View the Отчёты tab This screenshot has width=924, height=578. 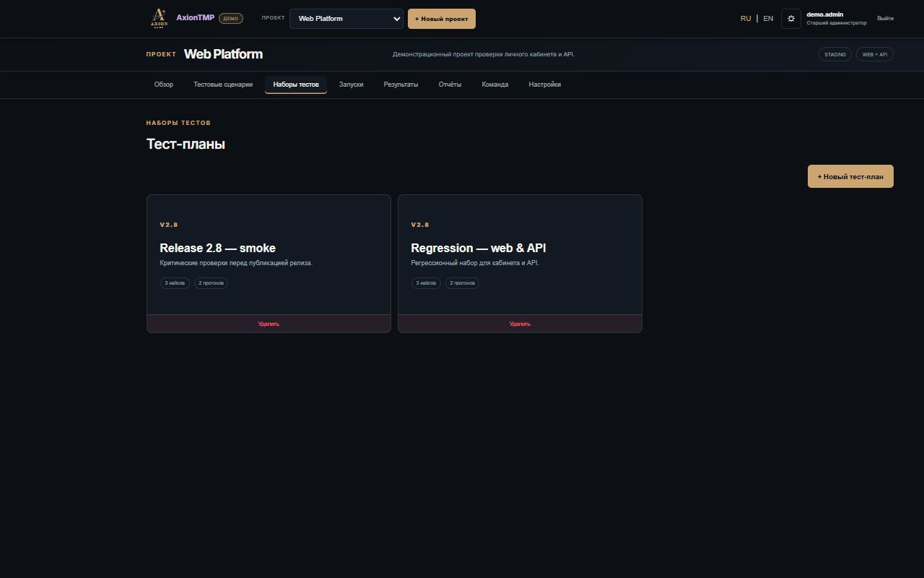450,85
